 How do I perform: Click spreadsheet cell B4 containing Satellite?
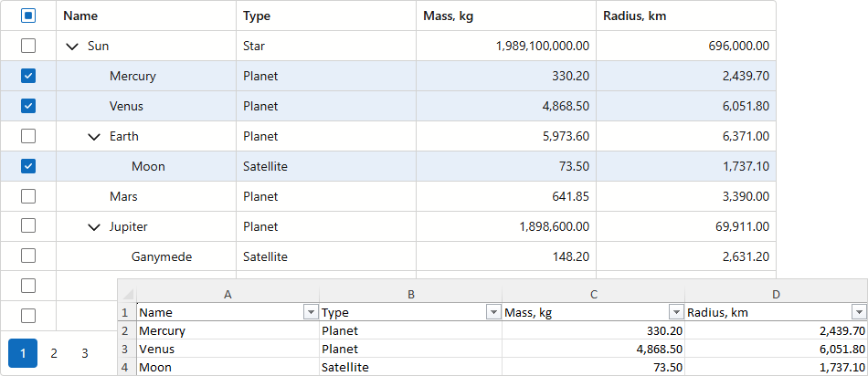point(411,367)
